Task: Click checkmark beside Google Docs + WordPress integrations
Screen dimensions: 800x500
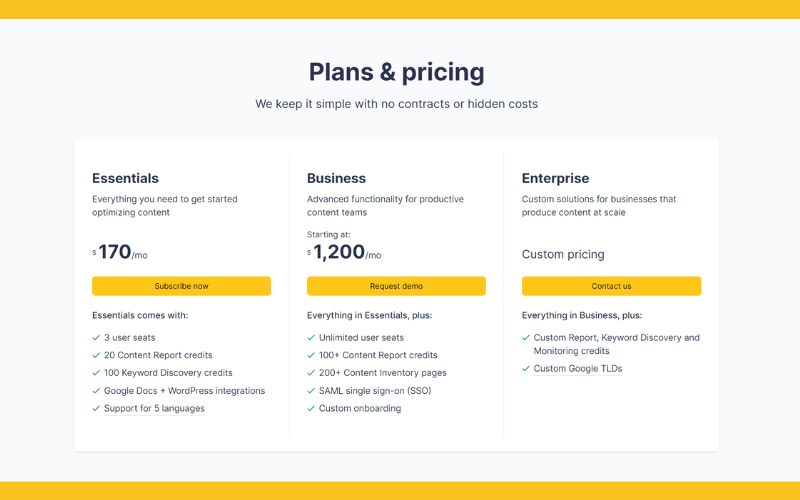Action: 96,391
